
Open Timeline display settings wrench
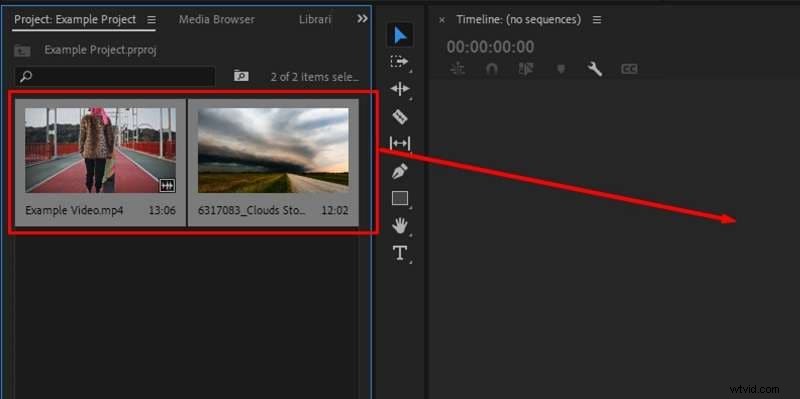(x=595, y=69)
